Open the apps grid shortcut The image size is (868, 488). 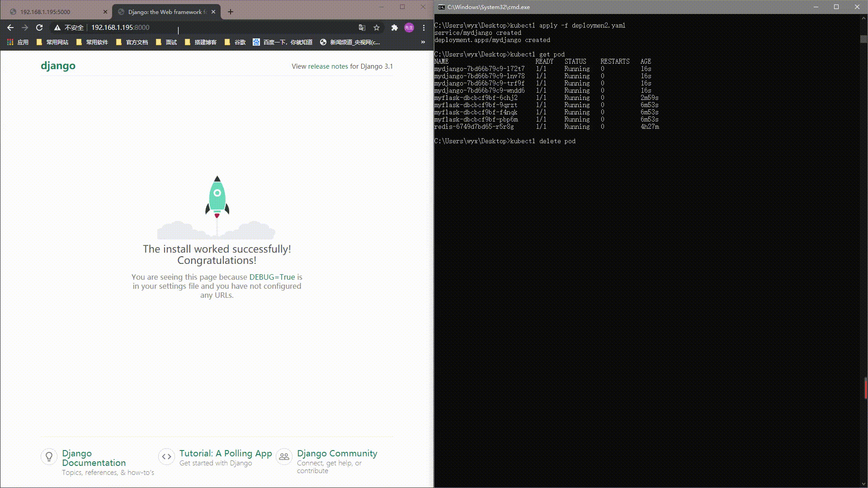coord(18,42)
